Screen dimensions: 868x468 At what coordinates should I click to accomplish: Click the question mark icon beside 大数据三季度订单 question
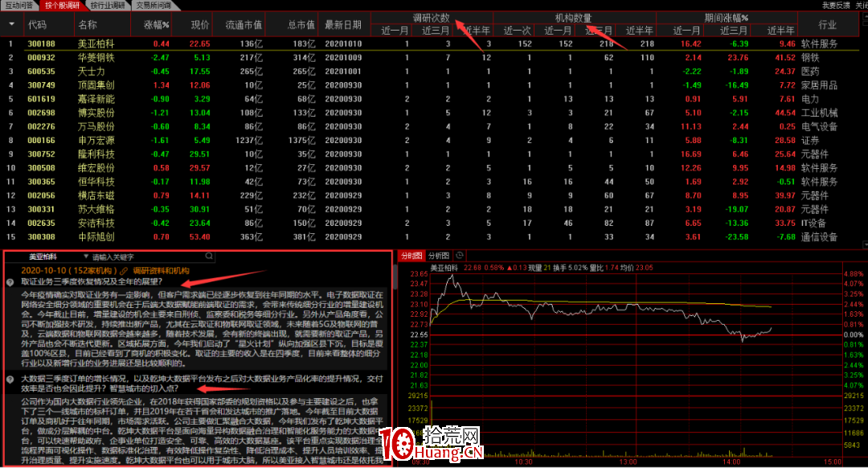[x=10, y=380]
